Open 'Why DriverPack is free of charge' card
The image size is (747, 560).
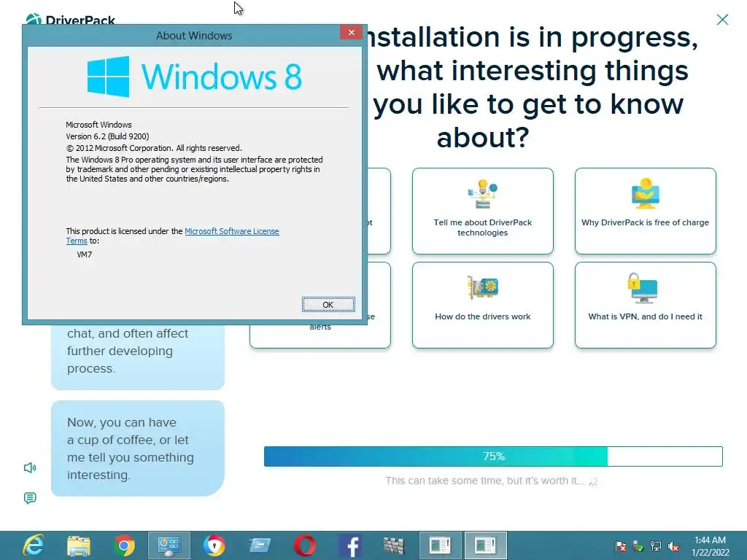[645, 211]
